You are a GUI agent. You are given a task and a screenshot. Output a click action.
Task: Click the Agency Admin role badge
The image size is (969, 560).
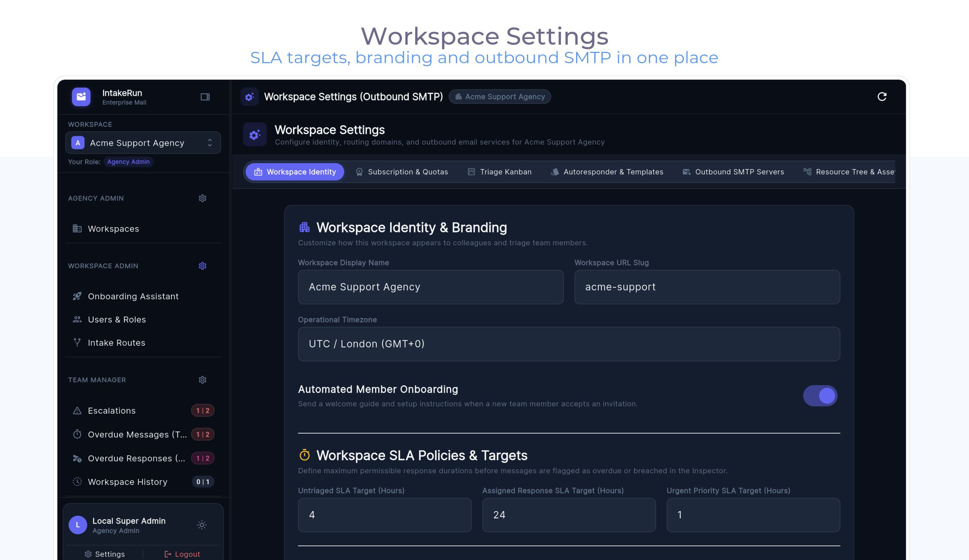coord(128,162)
